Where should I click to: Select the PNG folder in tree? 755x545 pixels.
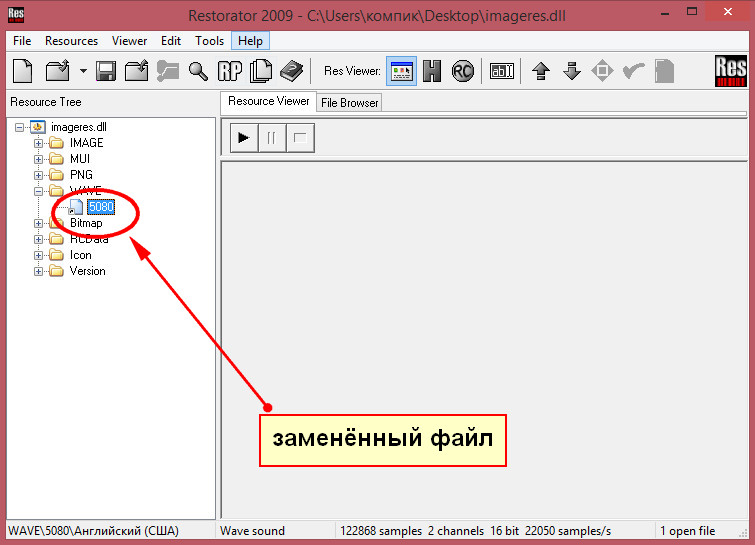(x=81, y=175)
